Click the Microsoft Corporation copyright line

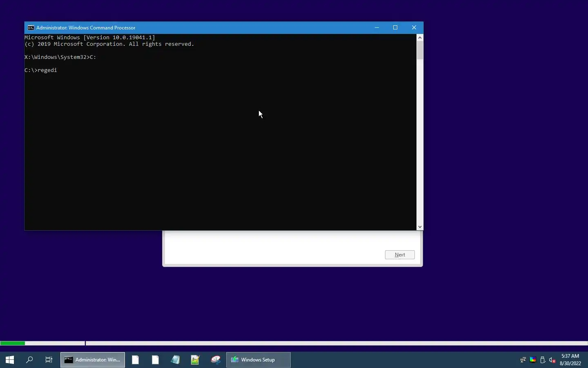(x=109, y=44)
